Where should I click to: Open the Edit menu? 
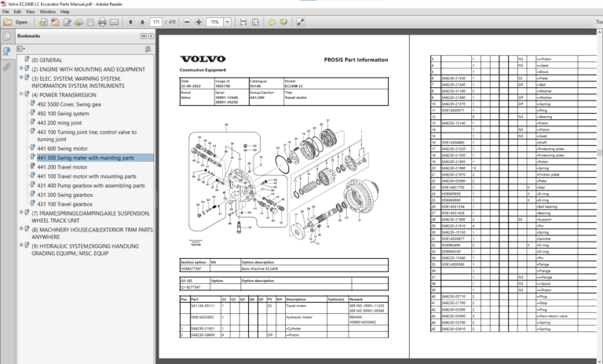pos(17,12)
